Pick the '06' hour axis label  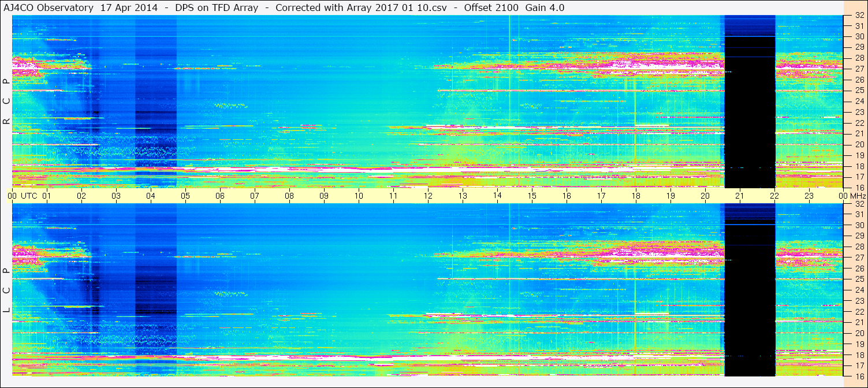point(220,196)
